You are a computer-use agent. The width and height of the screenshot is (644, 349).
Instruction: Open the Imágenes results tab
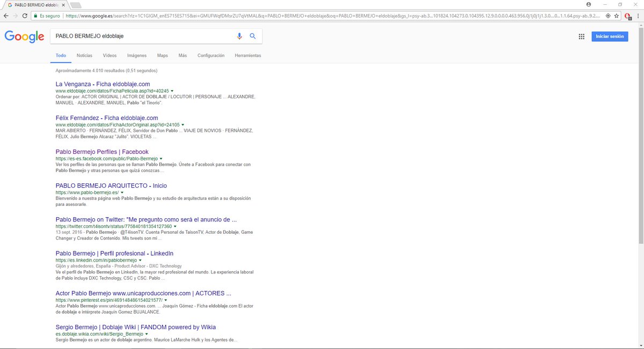pos(137,56)
